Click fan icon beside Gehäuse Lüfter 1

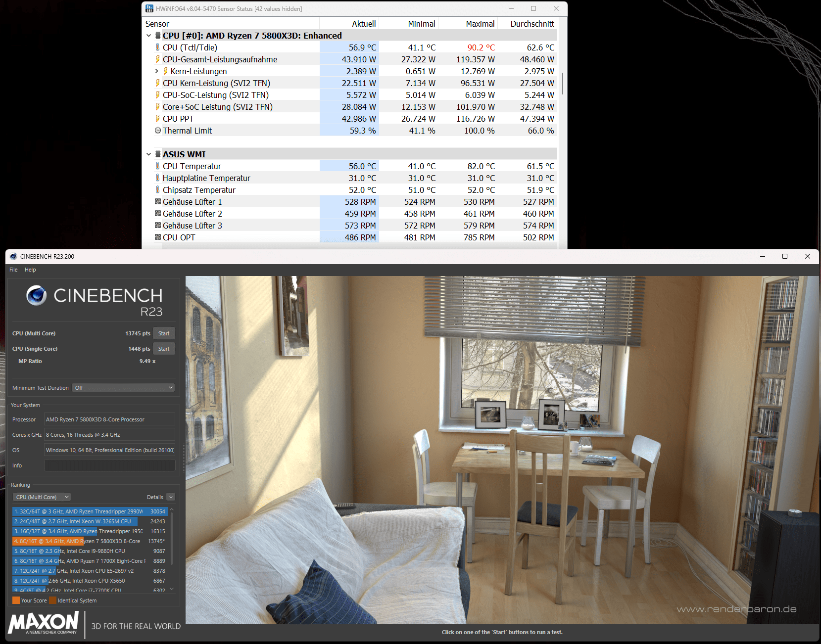158,202
